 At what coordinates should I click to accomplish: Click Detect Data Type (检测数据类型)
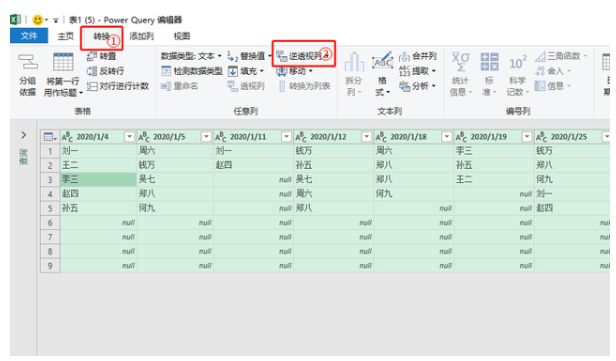pos(192,71)
